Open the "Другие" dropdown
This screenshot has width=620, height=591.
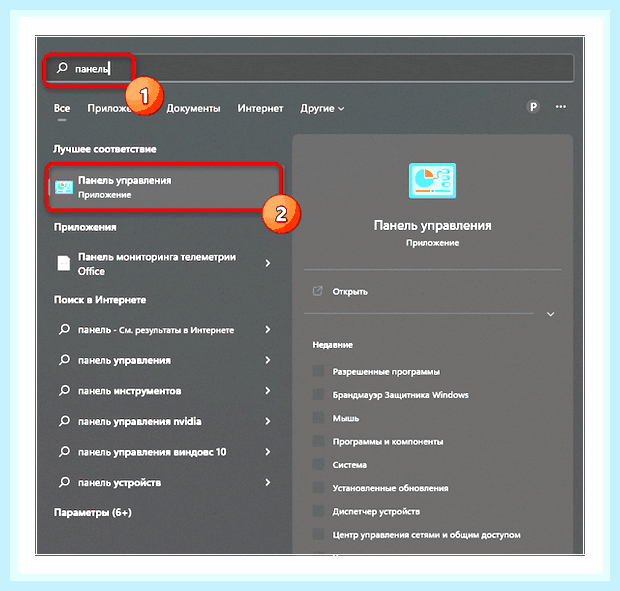coord(322,108)
